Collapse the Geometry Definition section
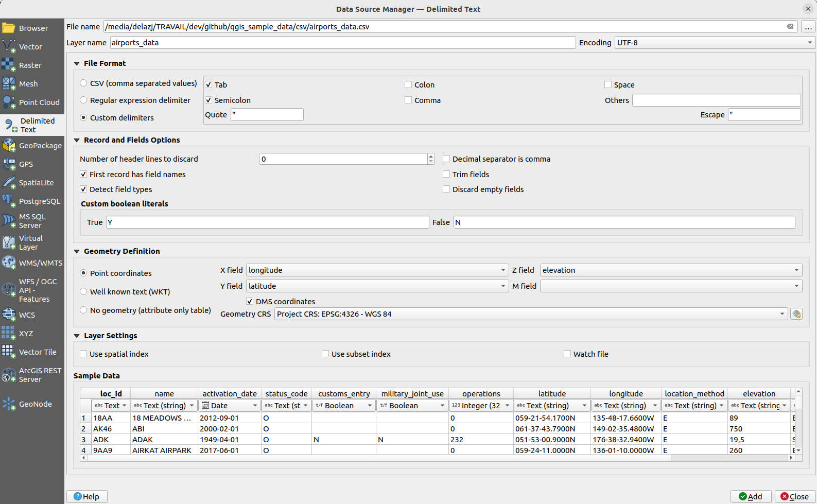 [77, 251]
